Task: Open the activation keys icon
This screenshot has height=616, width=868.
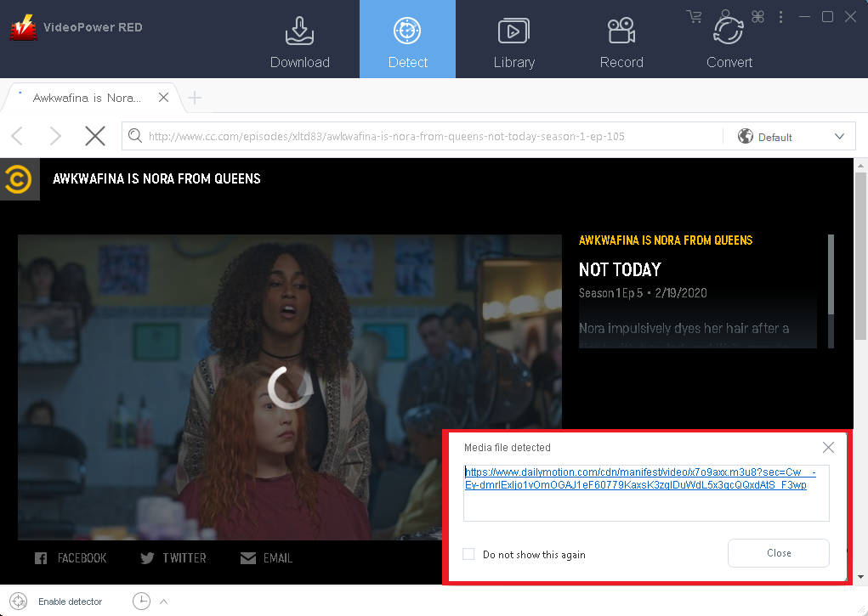Action: point(757,16)
